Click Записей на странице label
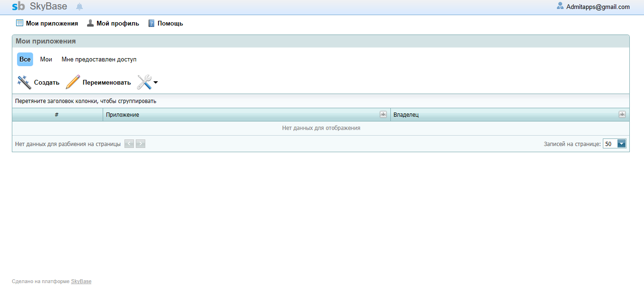This screenshot has width=644, height=285. [573, 144]
